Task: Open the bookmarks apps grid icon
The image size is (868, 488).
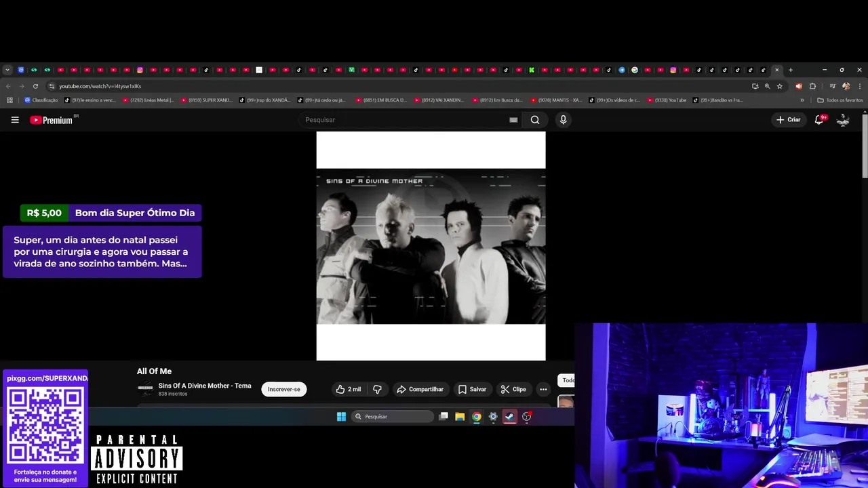Action: click(9, 100)
